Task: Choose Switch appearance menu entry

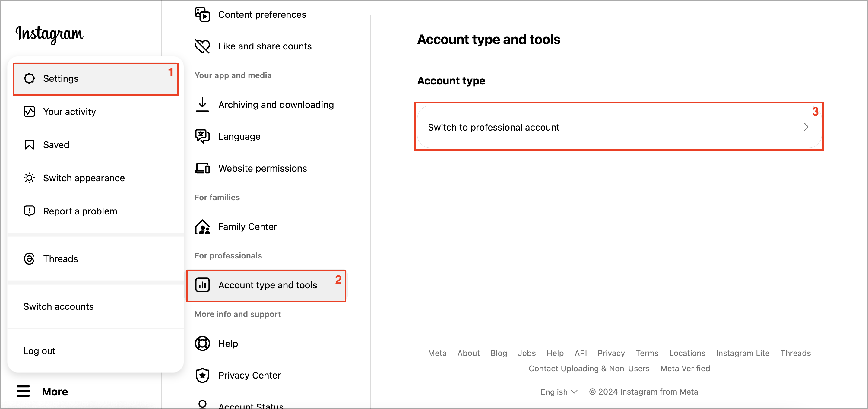Action: [96, 178]
